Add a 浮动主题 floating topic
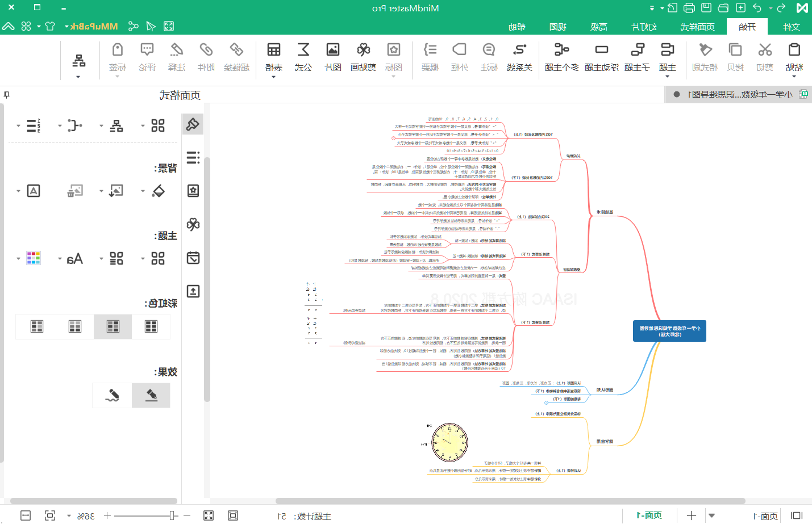This screenshot has width=812, height=524. (x=602, y=57)
